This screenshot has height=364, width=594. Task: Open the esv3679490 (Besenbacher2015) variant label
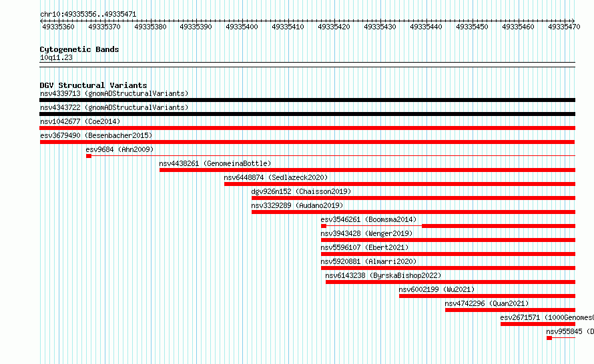pyautogui.click(x=96, y=135)
